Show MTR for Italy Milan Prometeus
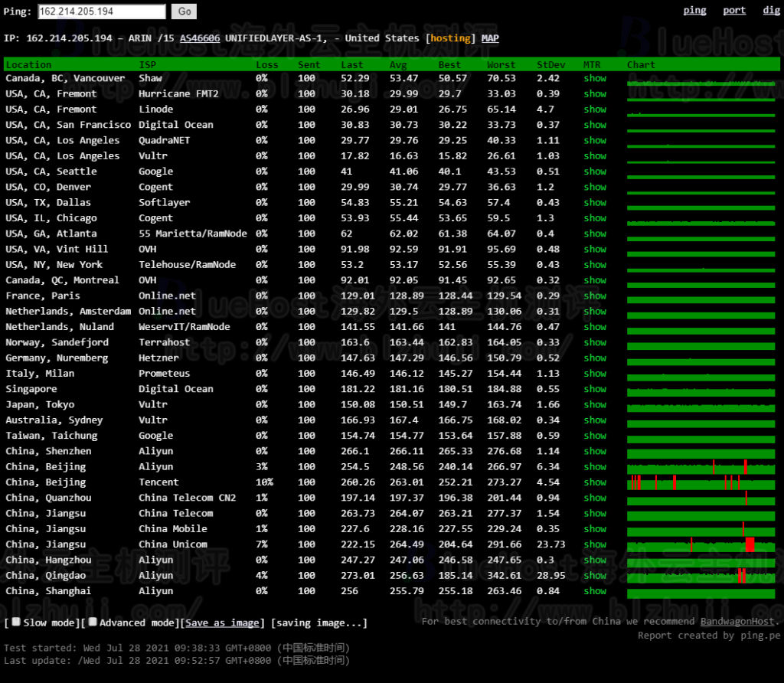784x683 pixels. (594, 374)
